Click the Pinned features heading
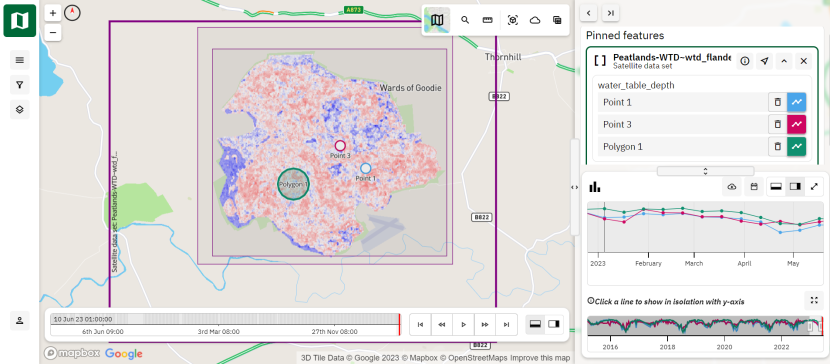Screen dimensions: 830x364 point(625,35)
